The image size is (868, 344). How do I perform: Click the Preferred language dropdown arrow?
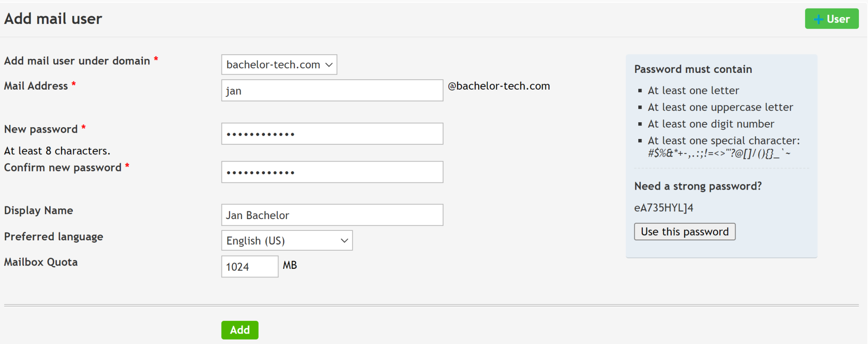pos(344,240)
